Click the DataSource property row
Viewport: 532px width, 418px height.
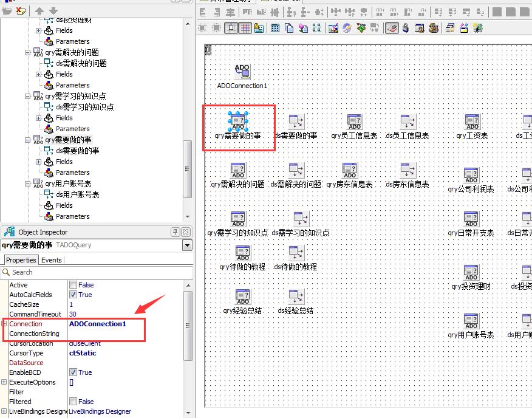[96, 363]
